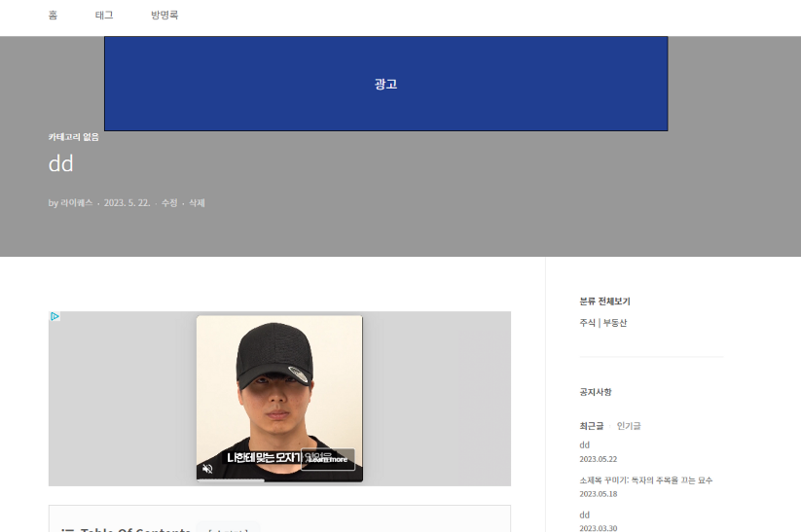Image resolution: width=801 pixels, height=532 pixels.
Task: Open the 공지사항 notices link
Action: pyautogui.click(x=596, y=392)
